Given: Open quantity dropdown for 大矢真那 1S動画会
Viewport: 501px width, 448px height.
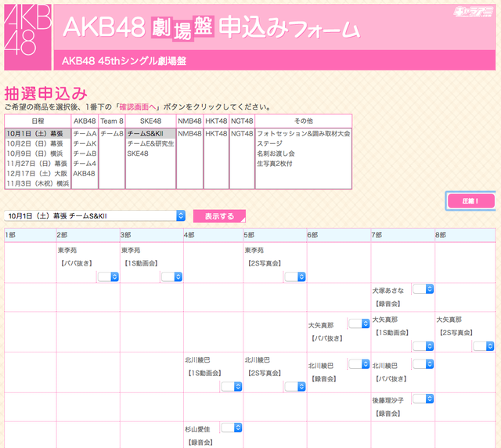Looking at the screenshot, I should pos(423,346).
